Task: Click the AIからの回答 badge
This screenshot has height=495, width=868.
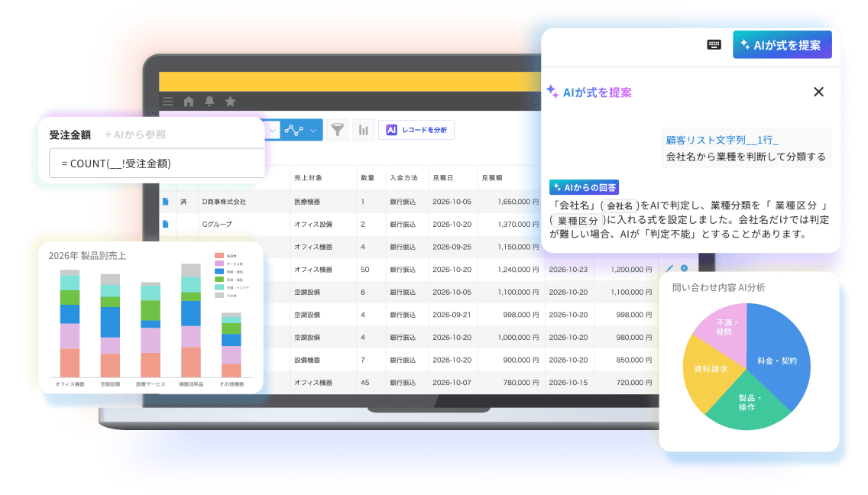Action: (x=584, y=187)
